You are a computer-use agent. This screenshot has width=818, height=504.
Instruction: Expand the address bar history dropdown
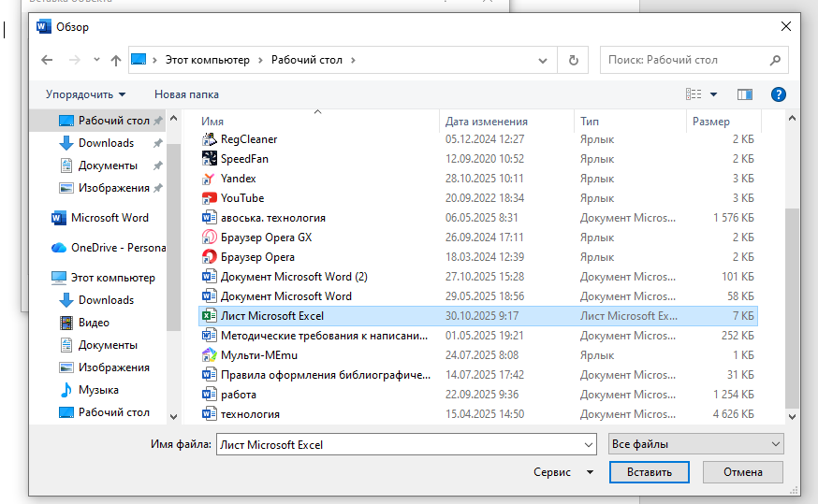[x=543, y=60]
